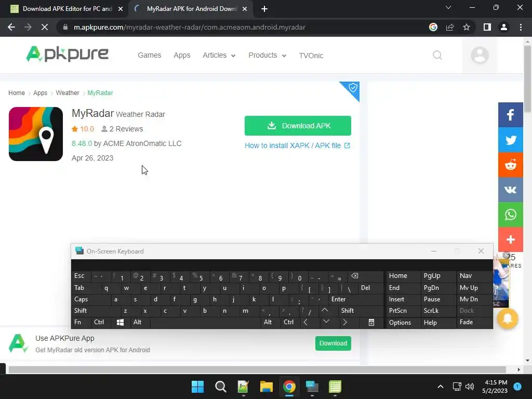Image resolution: width=532 pixels, height=399 pixels.
Task: Click the share page icon in address bar
Action: tap(450, 27)
